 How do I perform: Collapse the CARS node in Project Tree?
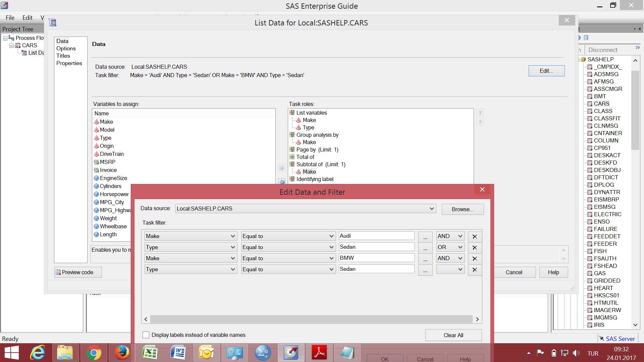coord(12,45)
